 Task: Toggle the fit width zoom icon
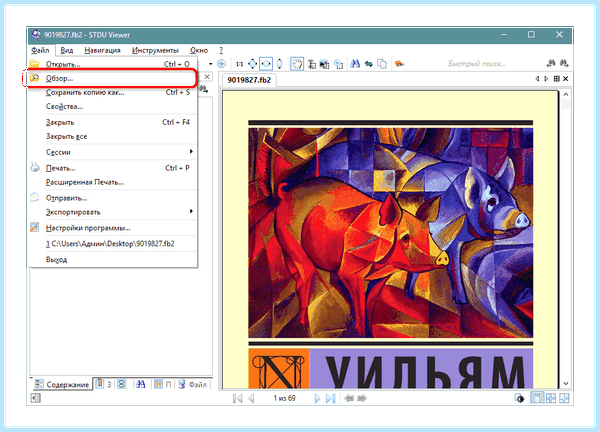266,64
